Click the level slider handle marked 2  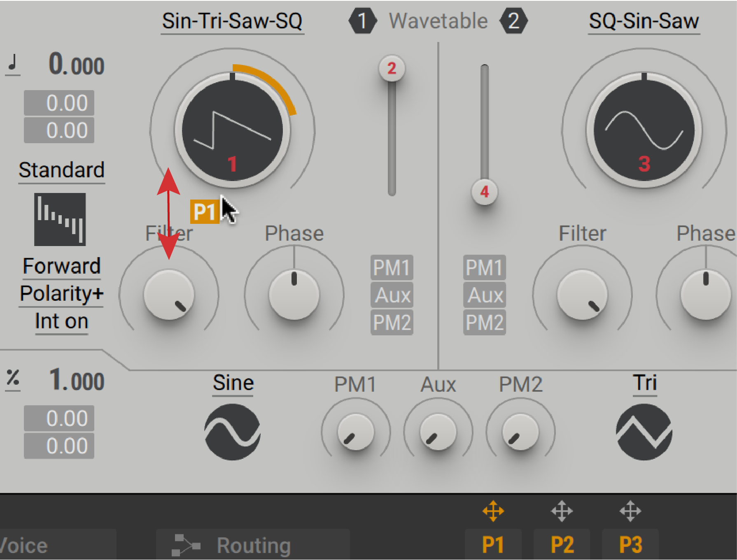coord(392,68)
